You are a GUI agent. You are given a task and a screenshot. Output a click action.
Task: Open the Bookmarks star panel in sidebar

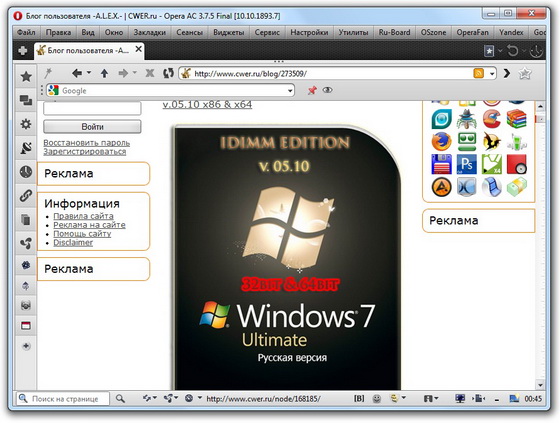click(x=26, y=76)
